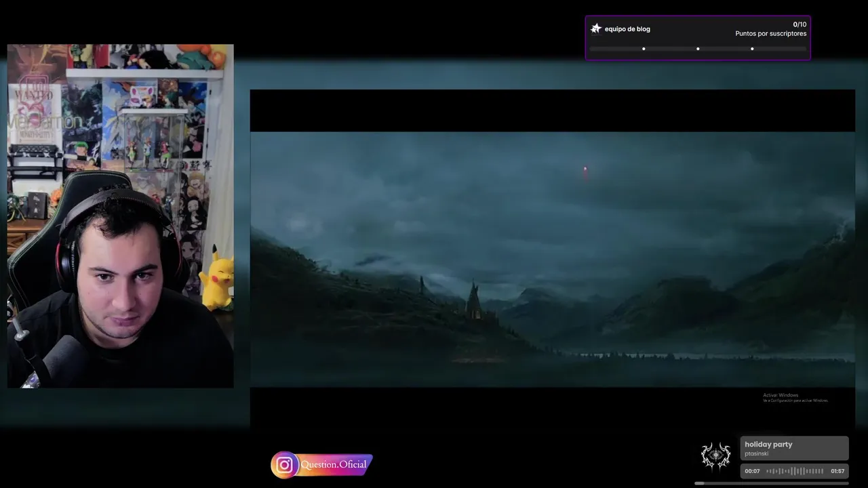This screenshot has height=488, width=868.
Task: Click the subscriber goal progress bar
Action: (698, 49)
